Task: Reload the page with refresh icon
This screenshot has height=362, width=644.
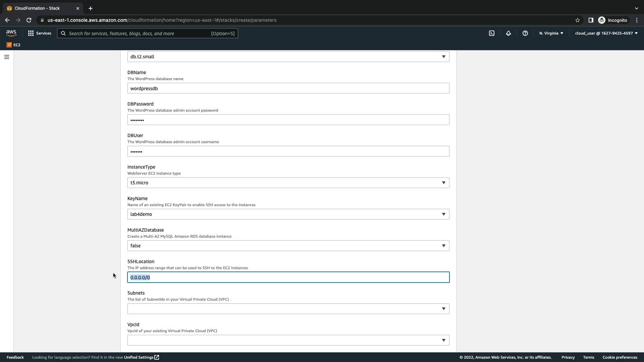Action: 29,20
